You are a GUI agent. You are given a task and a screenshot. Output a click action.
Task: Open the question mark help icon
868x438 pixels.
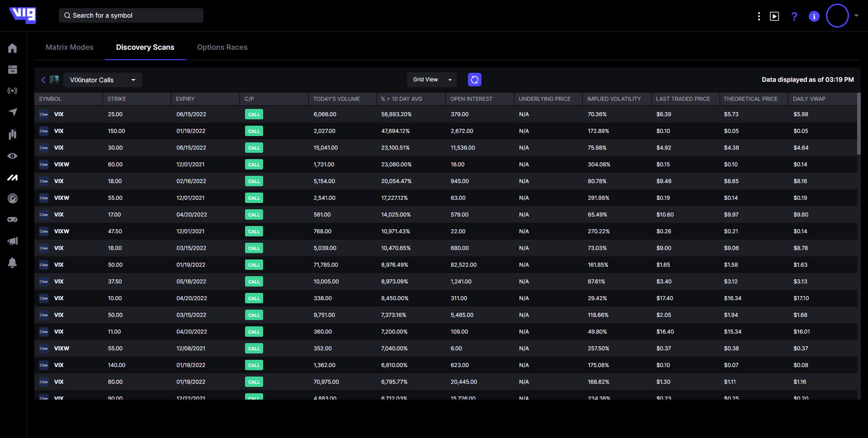click(x=794, y=16)
